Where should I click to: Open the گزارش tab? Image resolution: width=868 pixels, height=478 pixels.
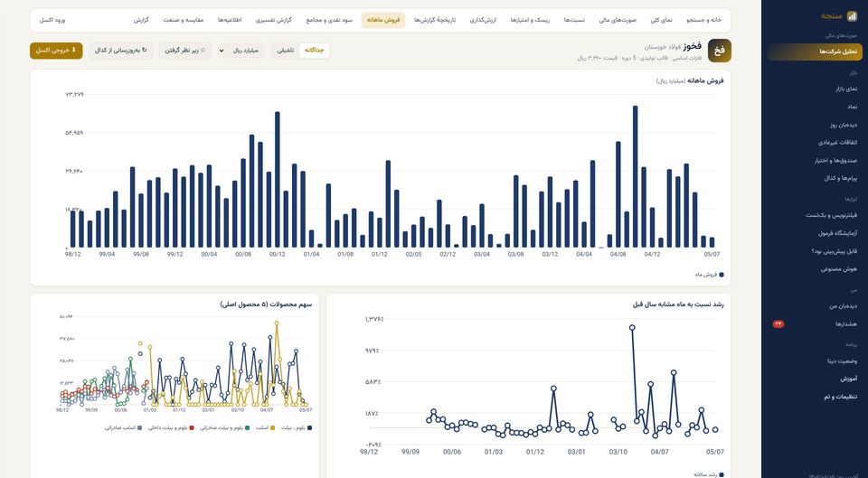coord(141,20)
